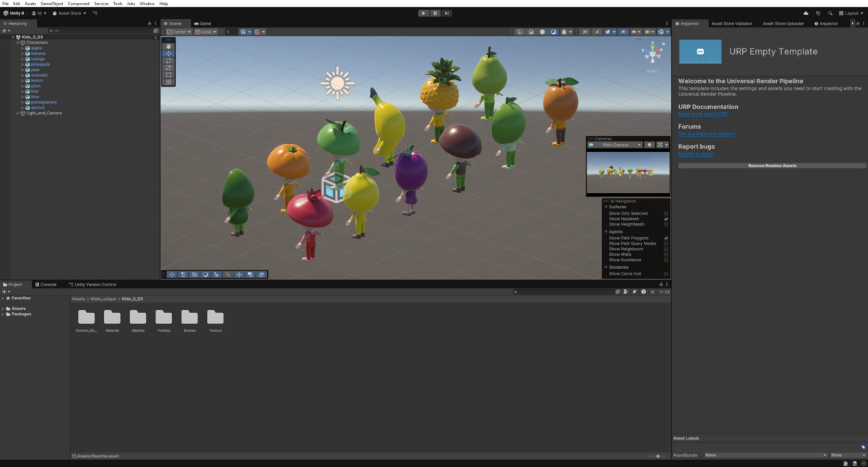The width and height of the screenshot is (868, 467).
Task: Disable Show NavMesh checkbox
Action: [x=666, y=219]
